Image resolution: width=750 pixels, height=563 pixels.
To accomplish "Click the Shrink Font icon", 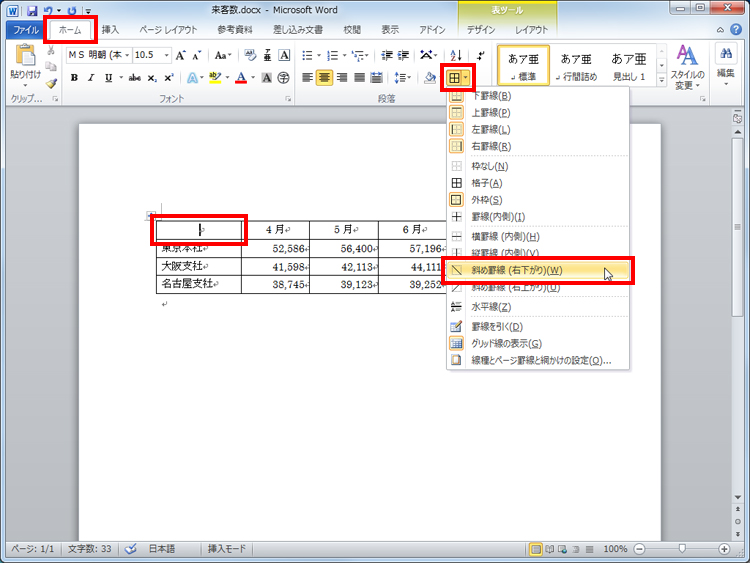I will [197, 55].
